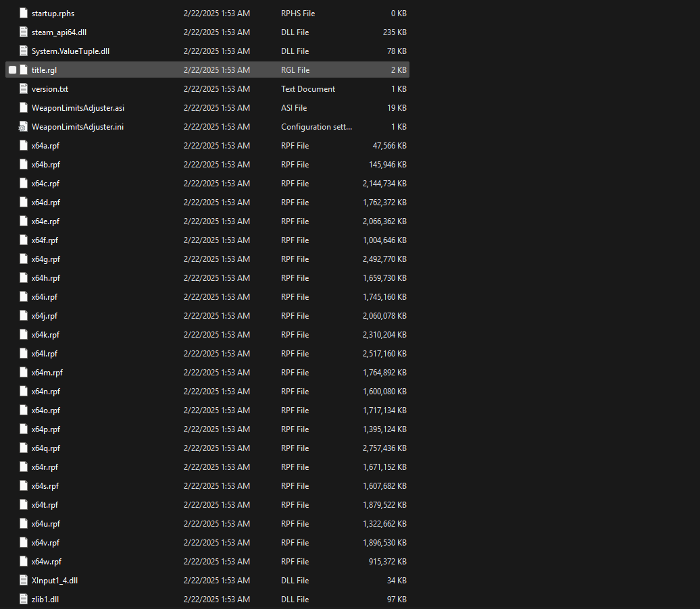Select the file name x64q.rpf
Image resolution: width=700 pixels, height=609 pixels.
(x=46, y=448)
